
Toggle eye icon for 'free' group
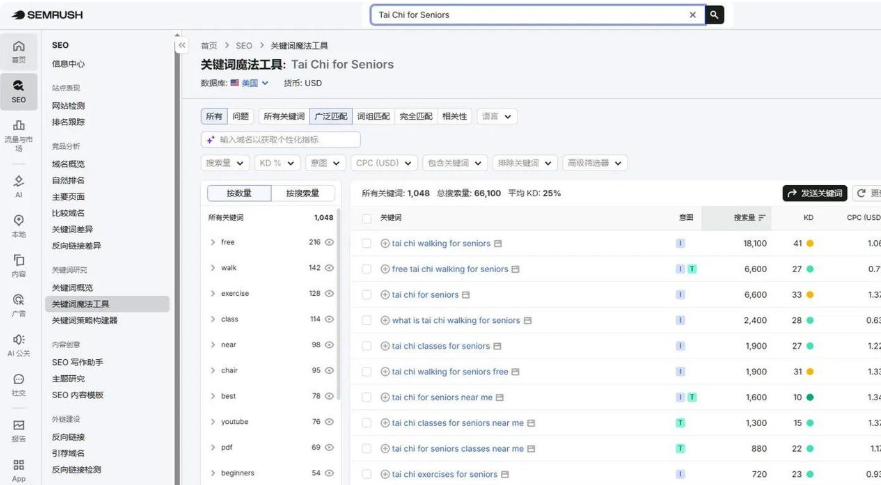[329, 242]
